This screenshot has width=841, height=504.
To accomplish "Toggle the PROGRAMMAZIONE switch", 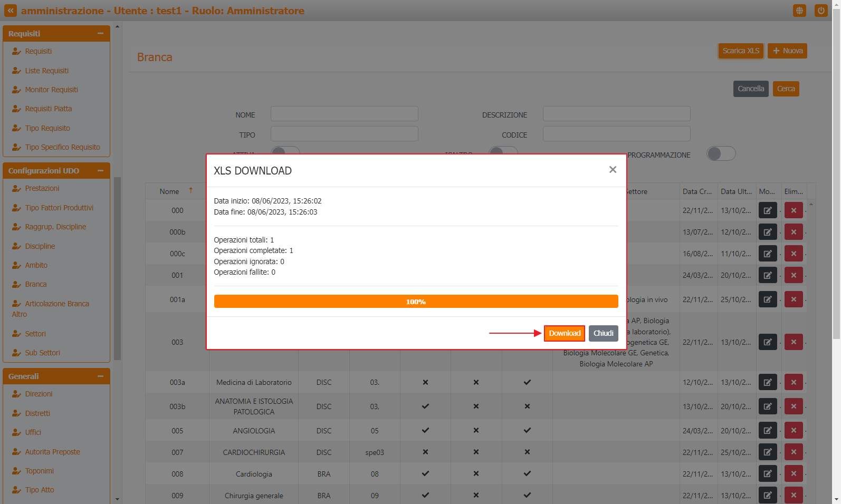I will pyautogui.click(x=721, y=154).
